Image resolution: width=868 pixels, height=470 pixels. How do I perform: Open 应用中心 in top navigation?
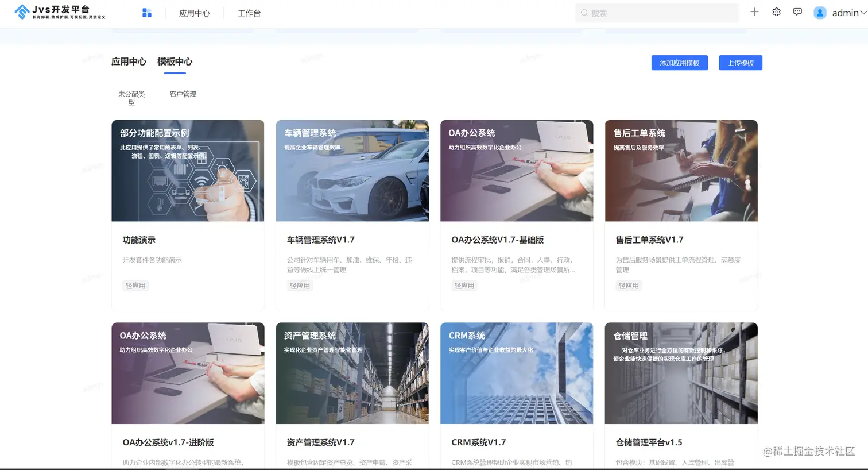click(x=194, y=13)
